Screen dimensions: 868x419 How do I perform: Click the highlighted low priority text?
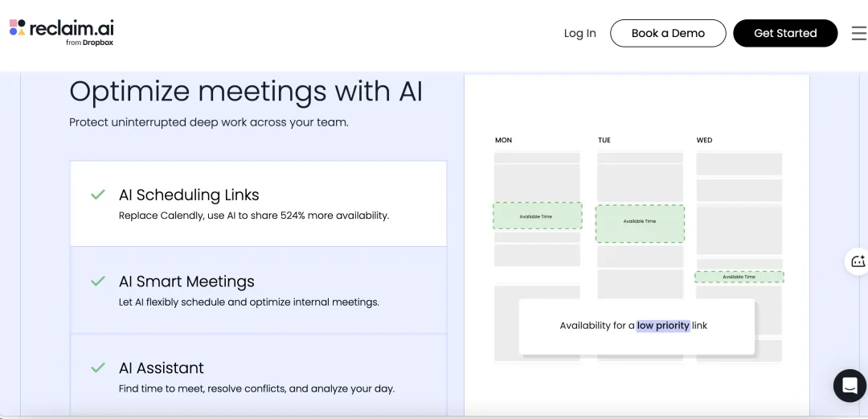click(x=663, y=326)
